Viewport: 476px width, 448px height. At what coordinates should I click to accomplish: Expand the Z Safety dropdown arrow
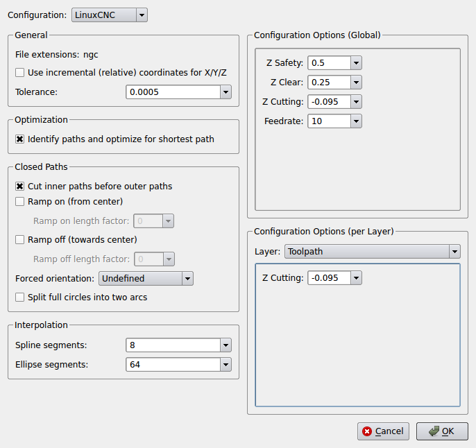pos(357,63)
